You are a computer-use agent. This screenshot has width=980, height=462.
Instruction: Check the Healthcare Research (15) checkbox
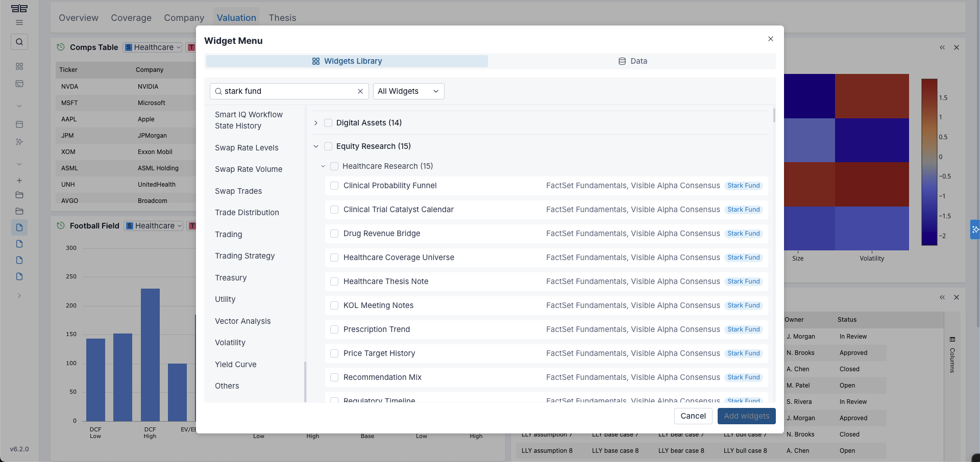point(334,166)
